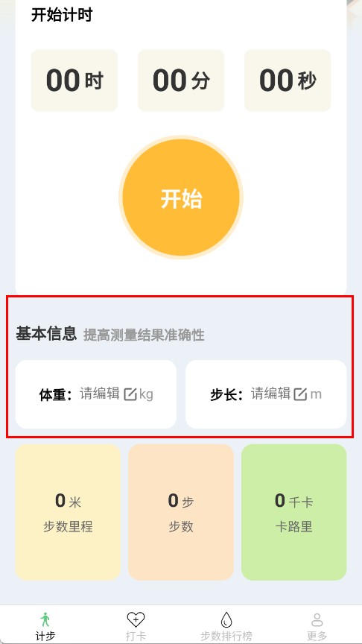This screenshot has width=362, height=644.
Task: Click the edit pencil icon beside 步长
Action: [x=300, y=394]
